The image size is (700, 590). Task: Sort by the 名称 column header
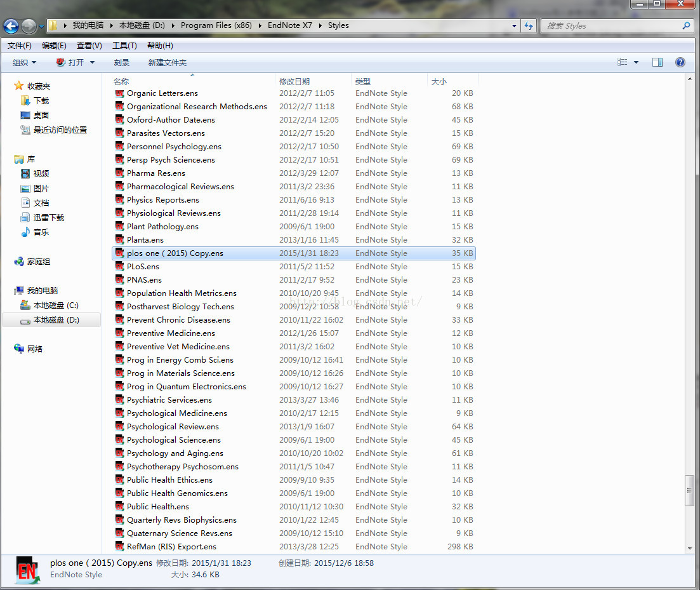coord(192,81)
